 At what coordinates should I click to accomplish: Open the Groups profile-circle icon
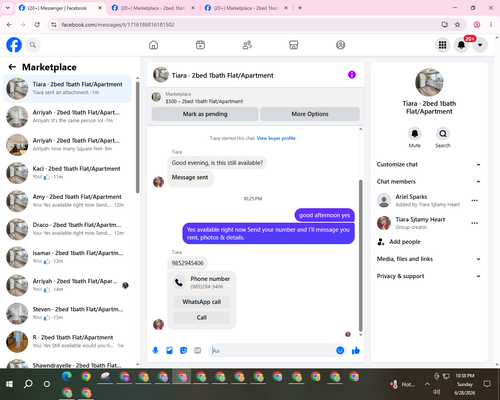[x=340, y=45]
